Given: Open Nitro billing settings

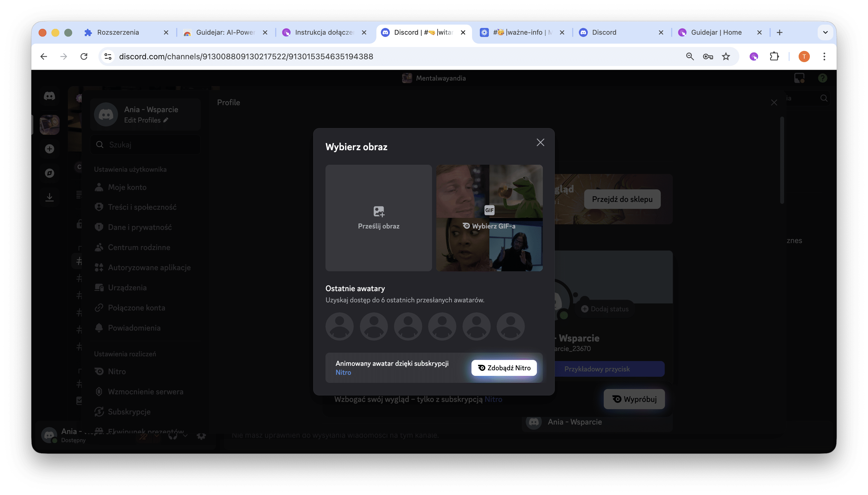Looking at the screenshot, I should click(145, 371).
